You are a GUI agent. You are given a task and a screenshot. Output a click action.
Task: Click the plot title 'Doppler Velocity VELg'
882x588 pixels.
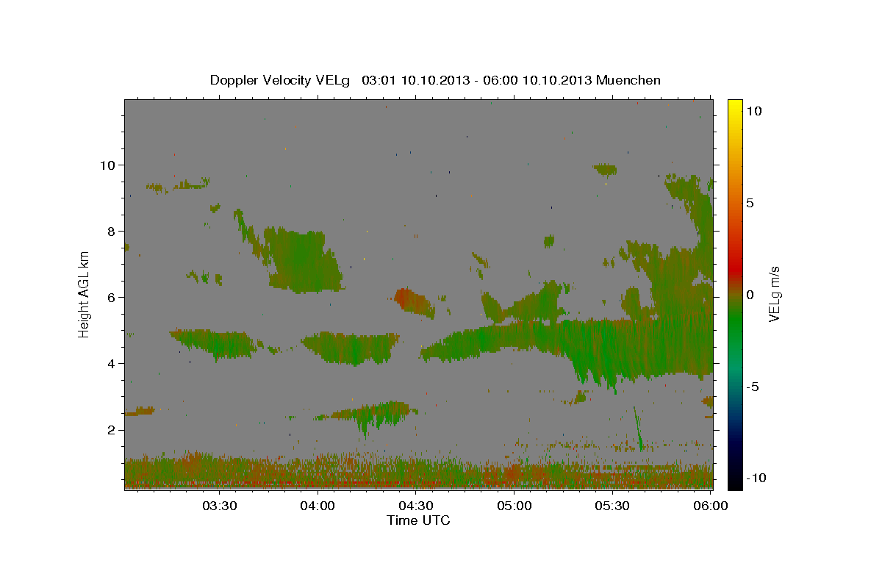280,80
